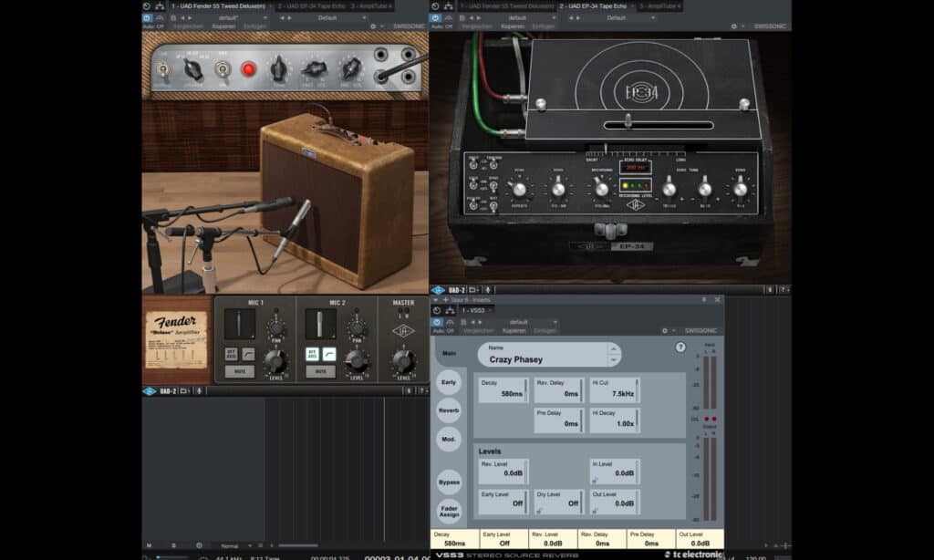Step VSS3 preset name up arrow
934x560 pixels.
613,348
